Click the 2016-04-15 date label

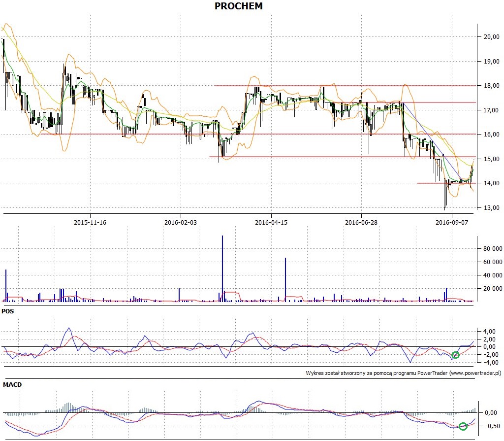[x=271, y=222]
